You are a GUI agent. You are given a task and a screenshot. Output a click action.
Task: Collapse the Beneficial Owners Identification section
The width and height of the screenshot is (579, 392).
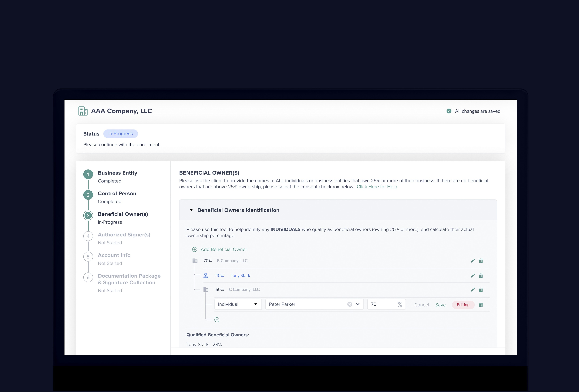tap(191, 210)
